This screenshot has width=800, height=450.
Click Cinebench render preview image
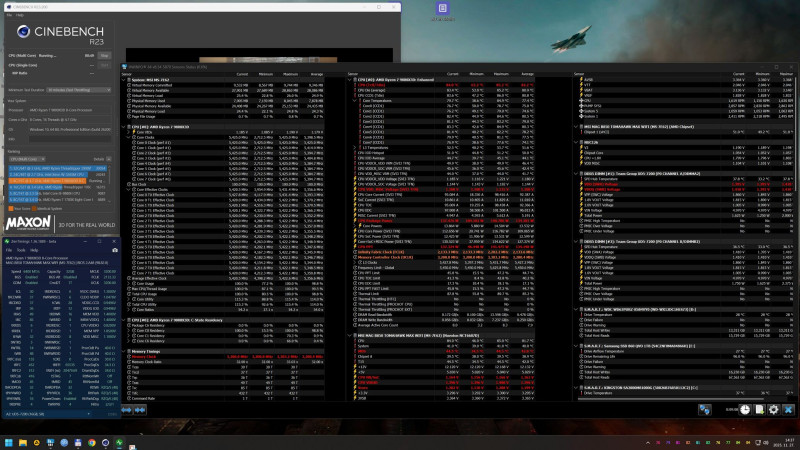[x=268, y=60]
